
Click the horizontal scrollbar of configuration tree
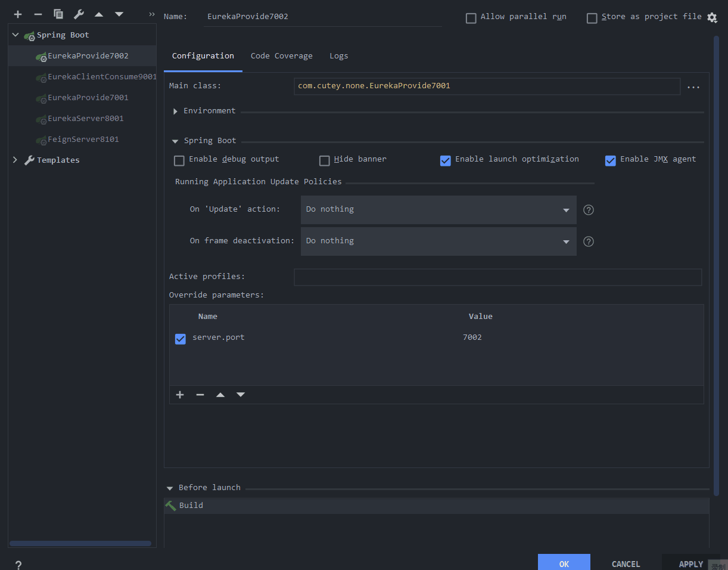tap(80, 543)
